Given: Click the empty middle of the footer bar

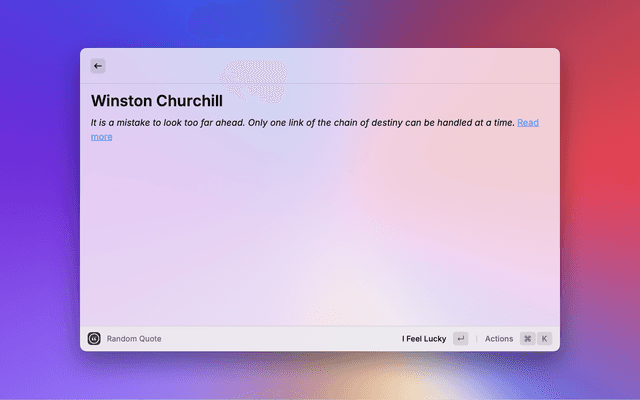Looking at the screenshot, I should pyautogui.click(x=280, y=339).
